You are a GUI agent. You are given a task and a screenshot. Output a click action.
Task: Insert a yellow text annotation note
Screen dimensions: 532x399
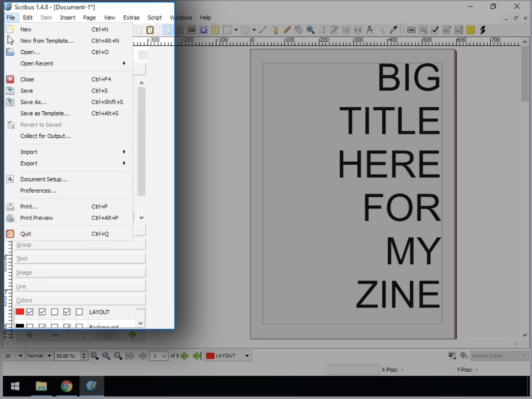pyautogui.click(x=470, y=30)
